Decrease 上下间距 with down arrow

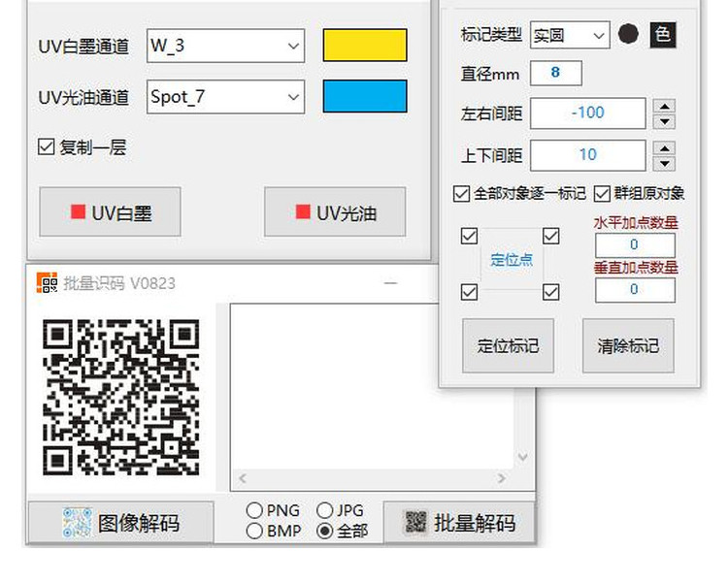(x=664, y=163)
